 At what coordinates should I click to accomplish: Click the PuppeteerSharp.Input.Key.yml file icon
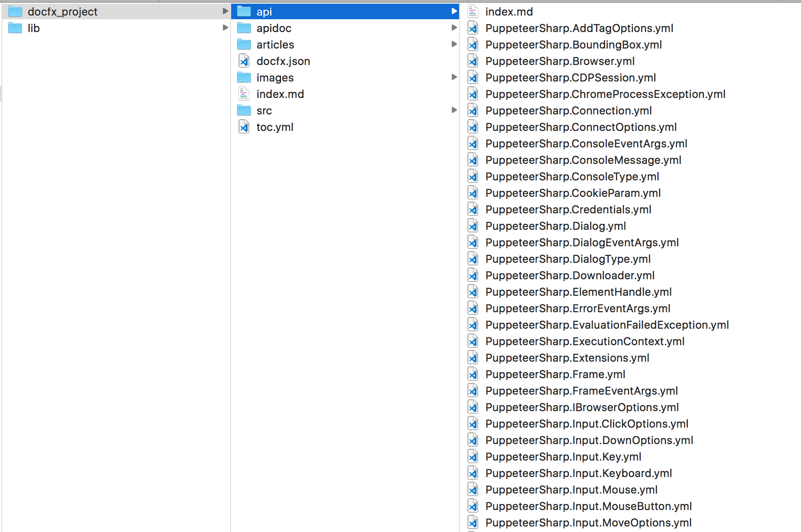(x=473, y=456)
